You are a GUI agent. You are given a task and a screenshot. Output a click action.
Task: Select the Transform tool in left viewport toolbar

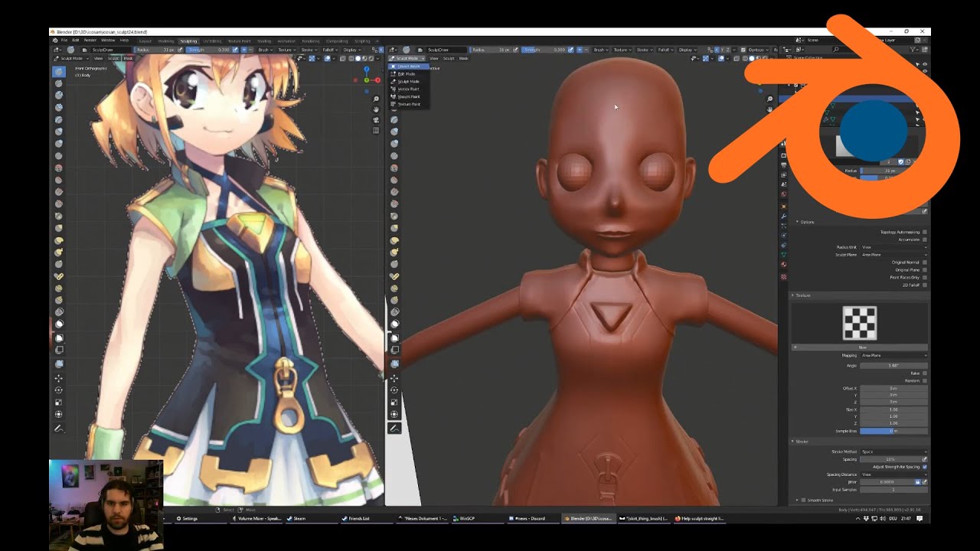point(59,414)
